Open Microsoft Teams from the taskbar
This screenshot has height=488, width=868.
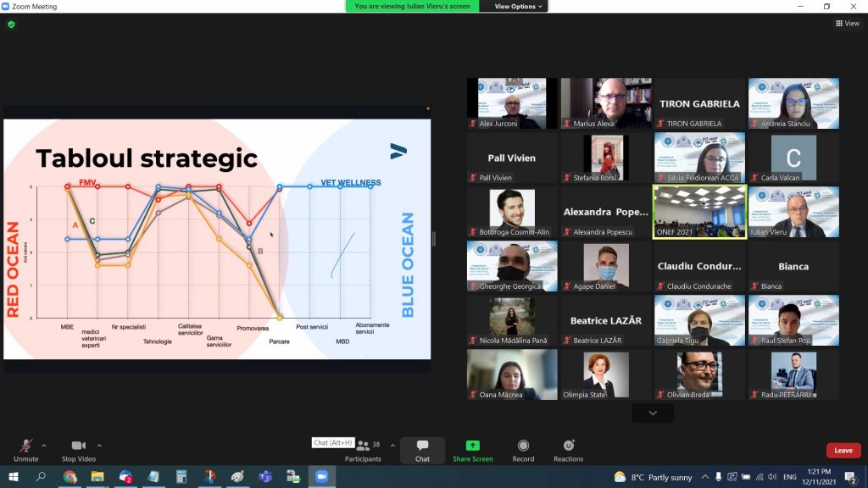click(264, 477)
